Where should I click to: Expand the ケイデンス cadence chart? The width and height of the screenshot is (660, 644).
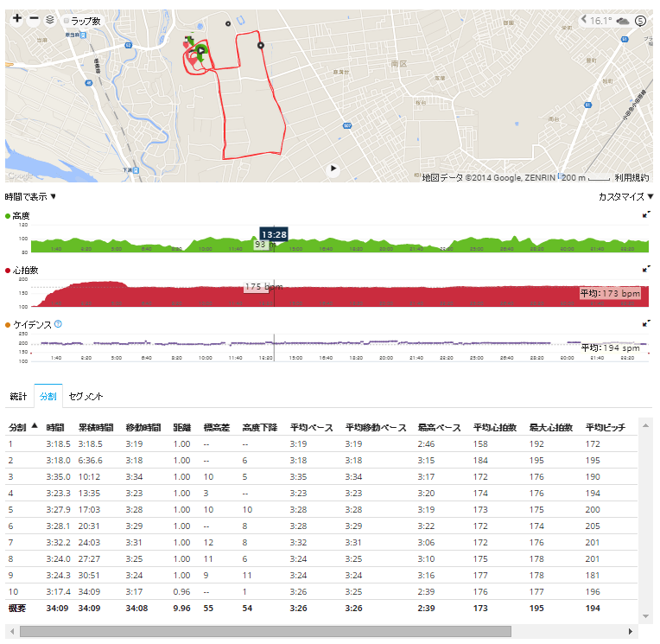(x=648, y=324)
